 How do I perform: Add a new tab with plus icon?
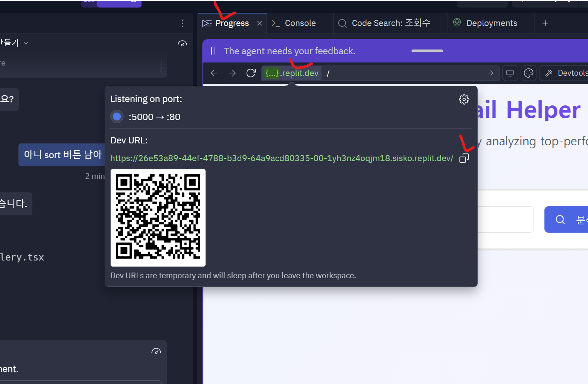545,23
